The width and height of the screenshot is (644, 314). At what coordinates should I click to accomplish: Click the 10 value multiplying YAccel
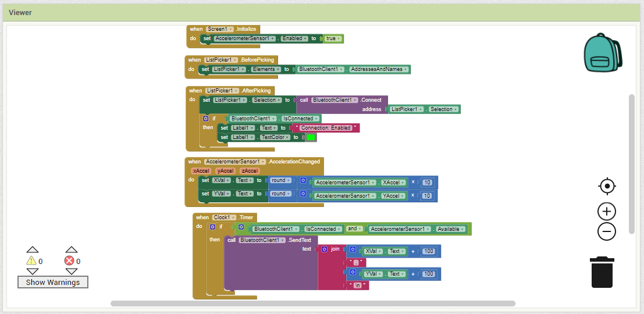pos(427,196)
